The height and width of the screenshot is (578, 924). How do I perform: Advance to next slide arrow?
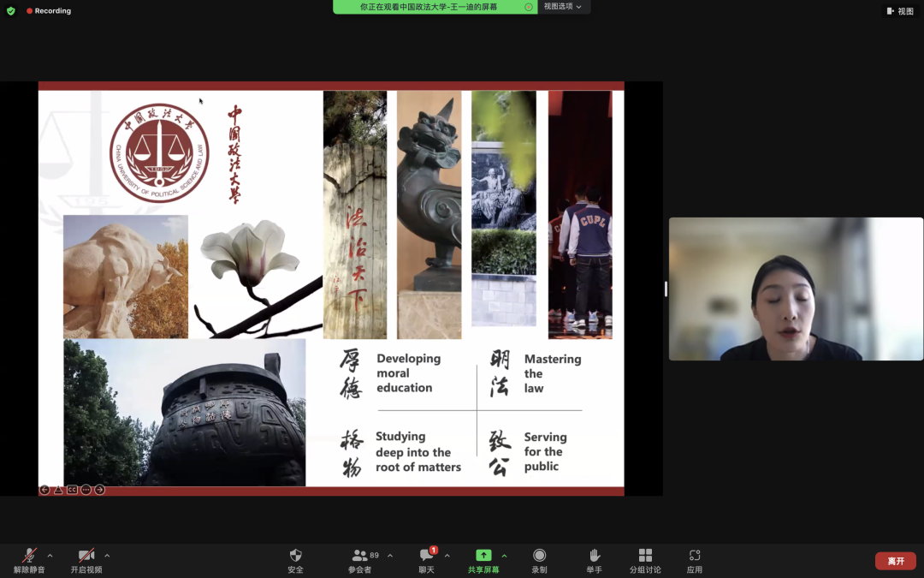tap(99, 490)
